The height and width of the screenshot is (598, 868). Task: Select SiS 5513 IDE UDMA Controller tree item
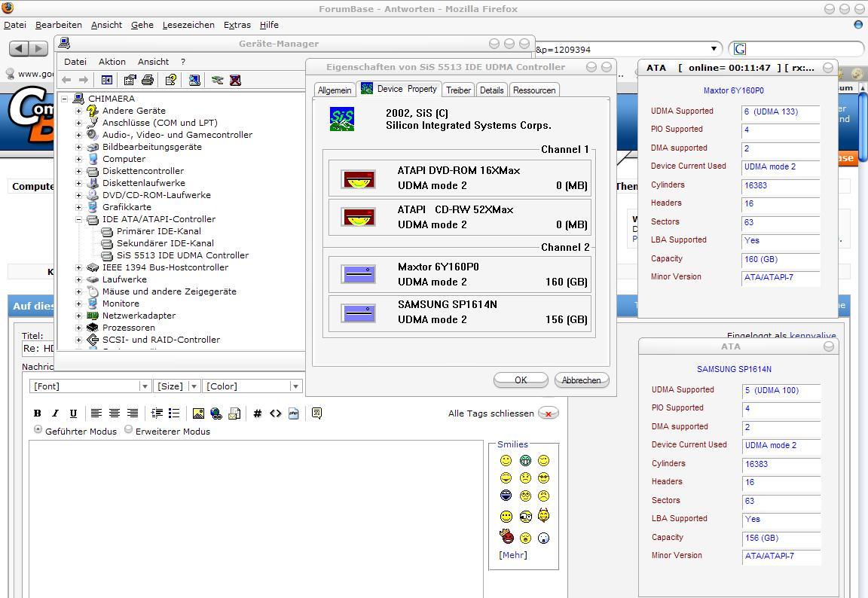coord(182,255)
